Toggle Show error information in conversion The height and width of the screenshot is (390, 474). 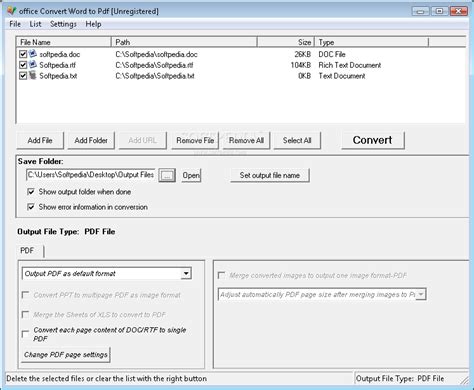click(31, 207)
